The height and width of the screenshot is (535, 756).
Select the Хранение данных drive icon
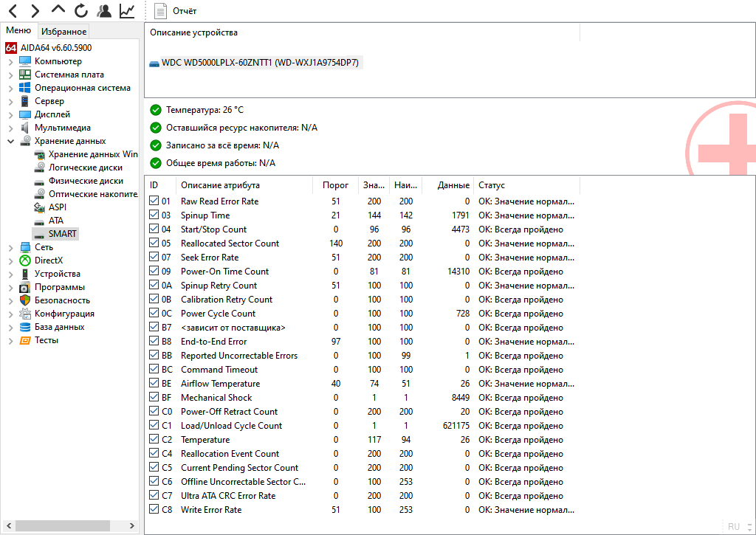[24, 141]
